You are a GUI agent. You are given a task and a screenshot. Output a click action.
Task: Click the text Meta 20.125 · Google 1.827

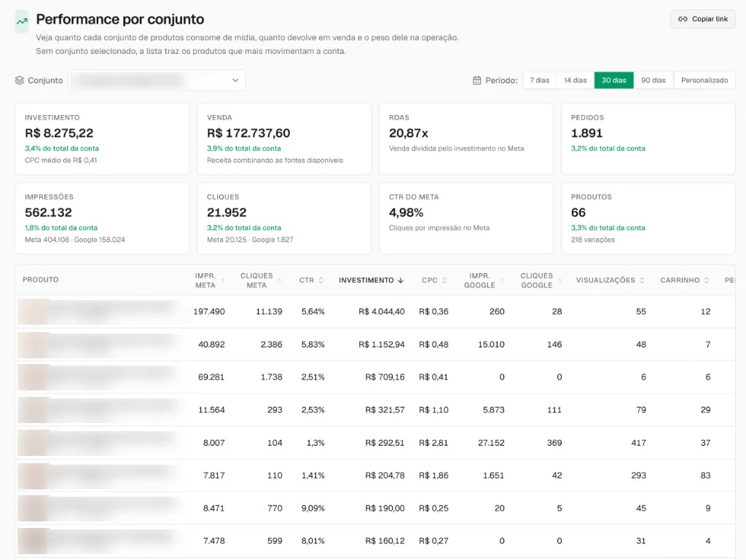tap(250, 240)
